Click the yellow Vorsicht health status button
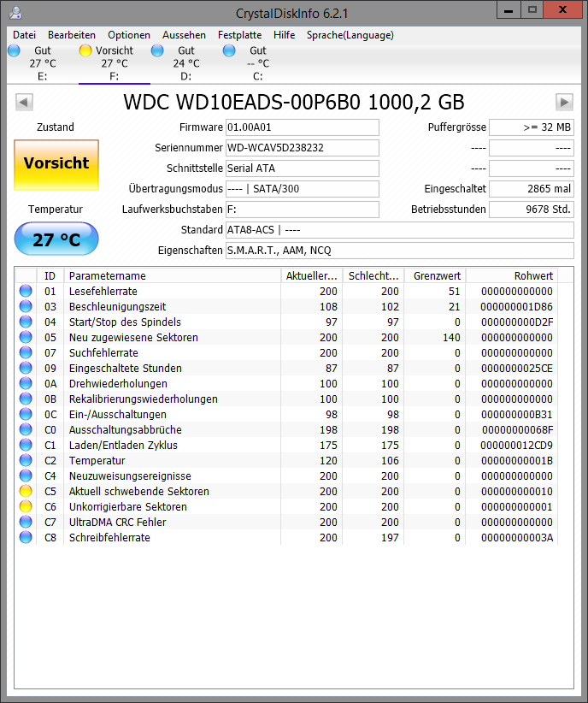 [56, 164]
